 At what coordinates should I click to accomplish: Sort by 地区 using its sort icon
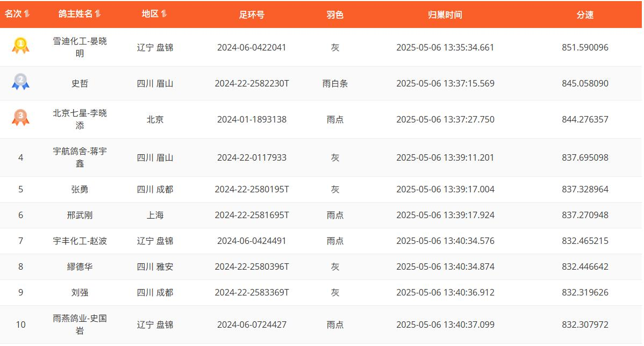click(x=164, y=14)
